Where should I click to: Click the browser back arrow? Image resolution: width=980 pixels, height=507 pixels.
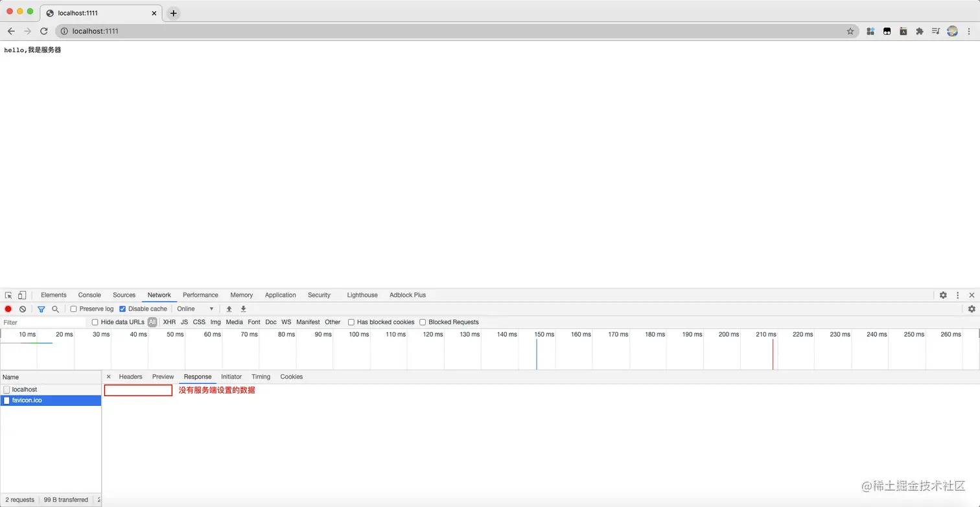point(11,31)
